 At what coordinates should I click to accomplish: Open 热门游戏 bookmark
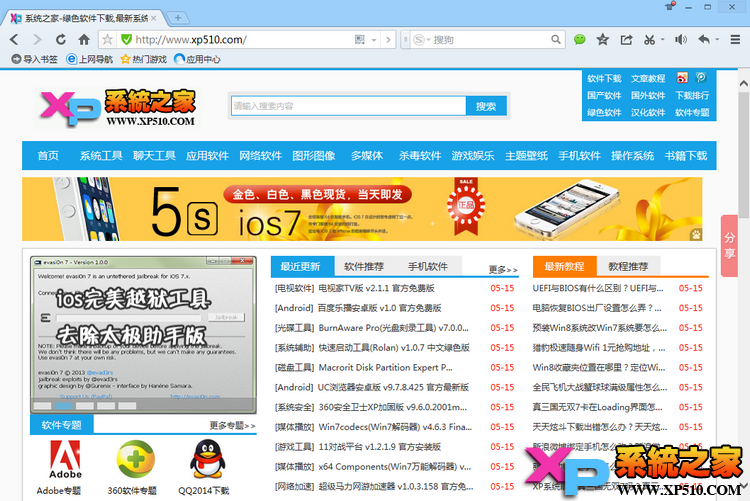coord(143,59)
